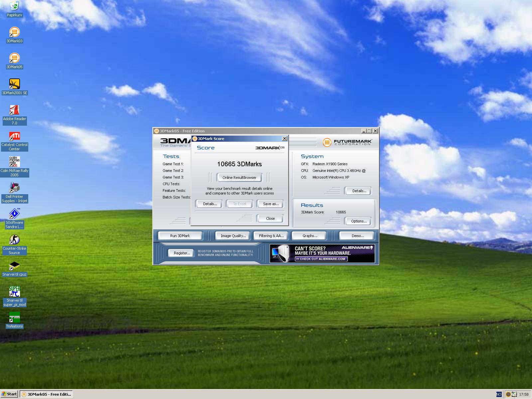
Task: Click Run 3DMark button
Action: (x=180, y=236)
